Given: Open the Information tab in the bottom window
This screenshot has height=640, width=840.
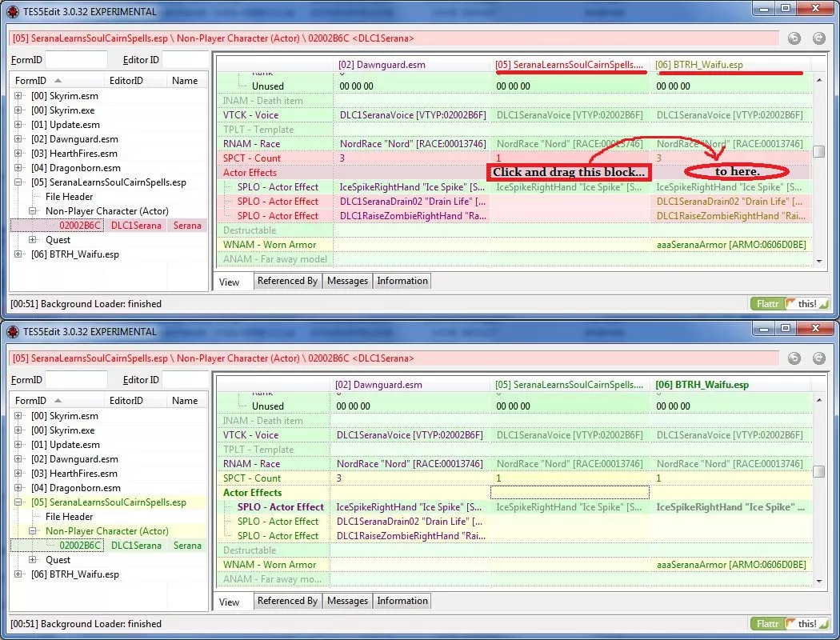Looking at the screenshot, I should click(x=402, y=601).
